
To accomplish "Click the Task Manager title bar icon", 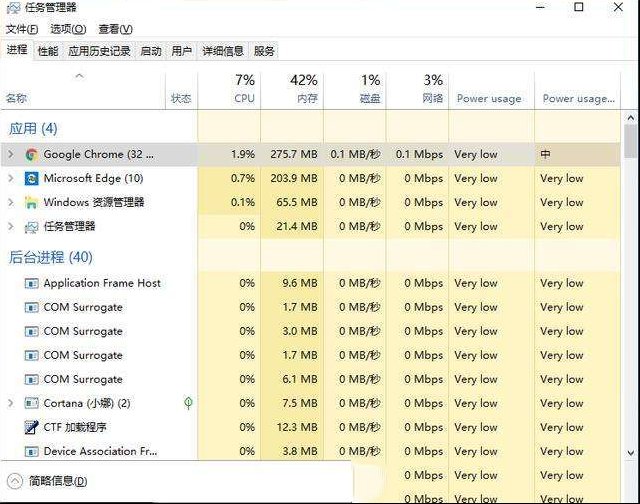I will pos(13,7).
